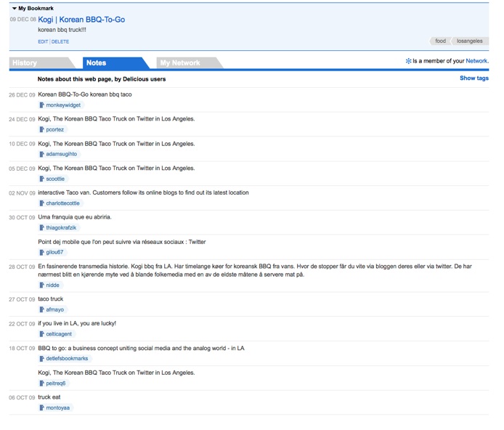The width and height of the screenshot is (504, 430).
Task: Select the food tag
Action: coord(440,41)
